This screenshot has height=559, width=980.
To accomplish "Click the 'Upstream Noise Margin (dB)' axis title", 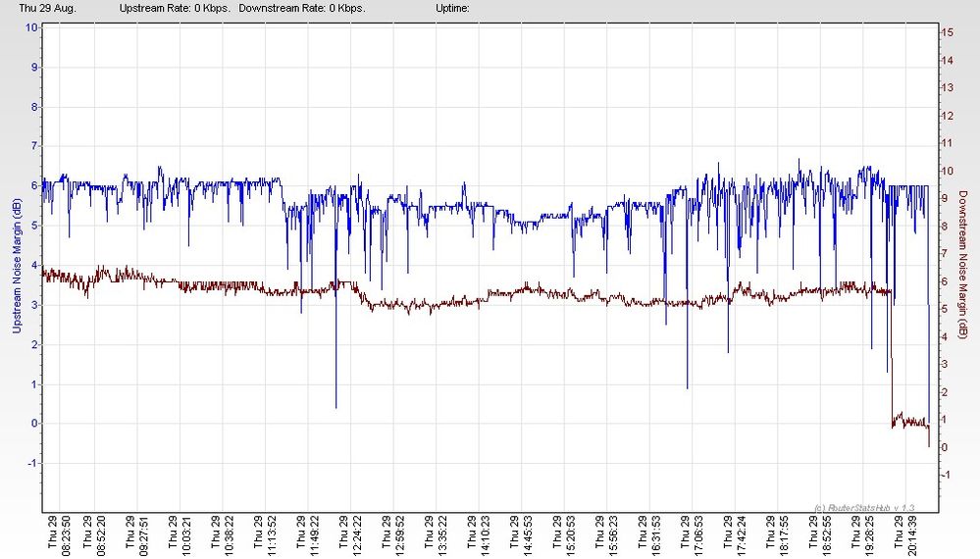I will (x=17, y=266).
